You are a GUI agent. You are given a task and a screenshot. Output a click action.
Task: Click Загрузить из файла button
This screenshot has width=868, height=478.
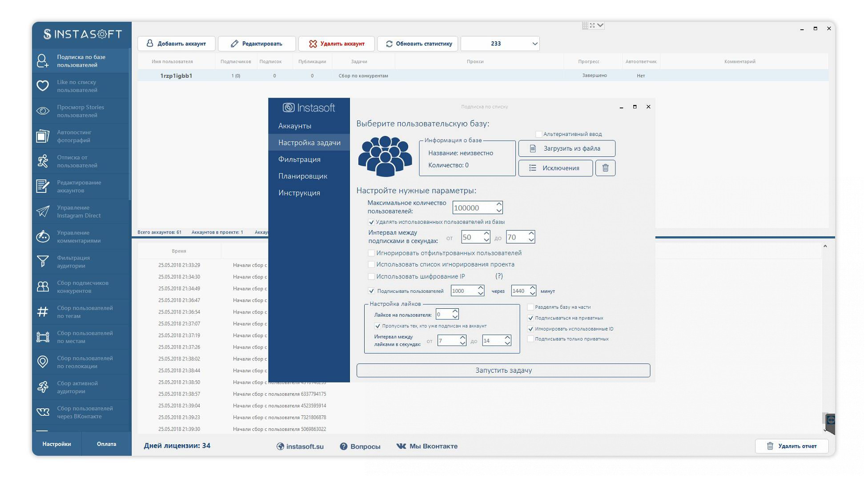click(567, 148)
